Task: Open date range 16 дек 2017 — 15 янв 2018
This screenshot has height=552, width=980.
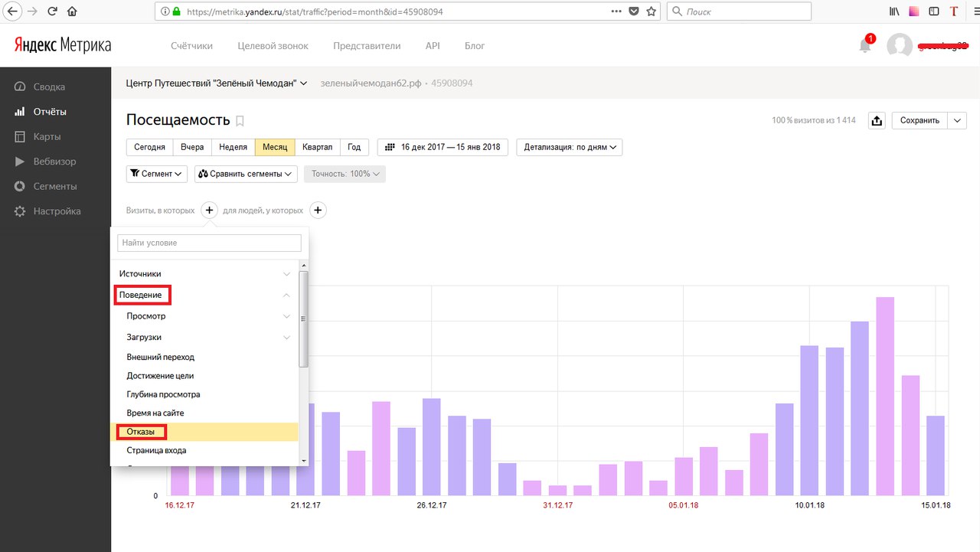Action: (x=443, y=147)
